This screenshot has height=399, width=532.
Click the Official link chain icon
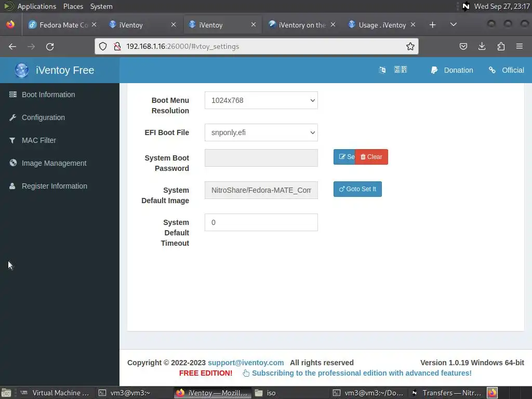tap(492, 70)
